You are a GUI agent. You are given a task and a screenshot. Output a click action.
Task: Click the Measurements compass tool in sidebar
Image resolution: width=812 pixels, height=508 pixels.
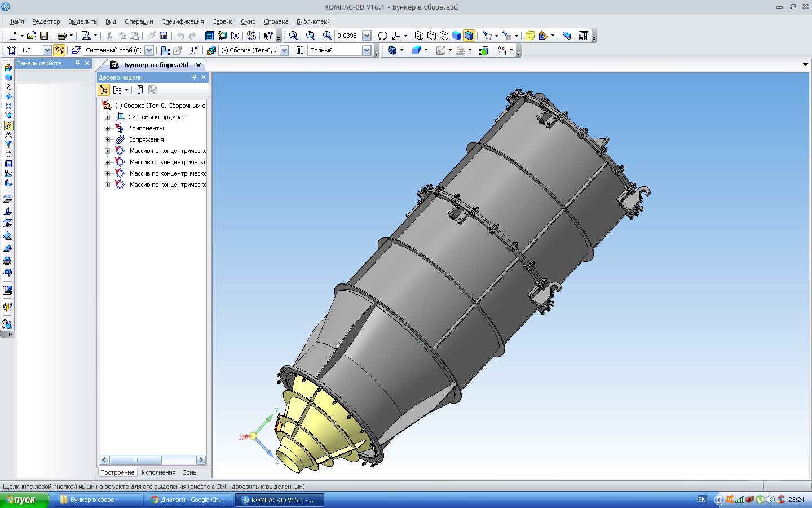[x=8, y=135]
